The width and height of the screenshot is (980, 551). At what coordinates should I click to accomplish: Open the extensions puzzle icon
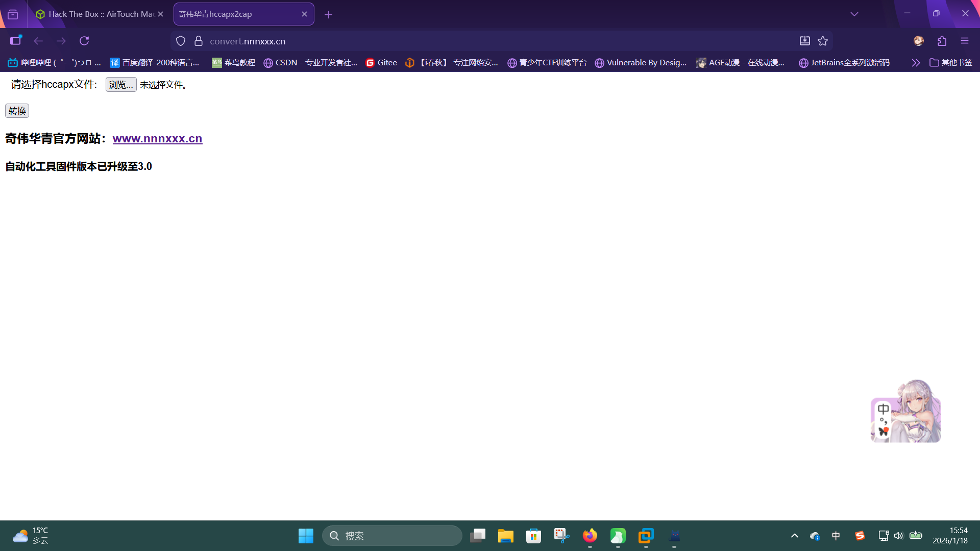pyautogui.click(x=942, y=41)
